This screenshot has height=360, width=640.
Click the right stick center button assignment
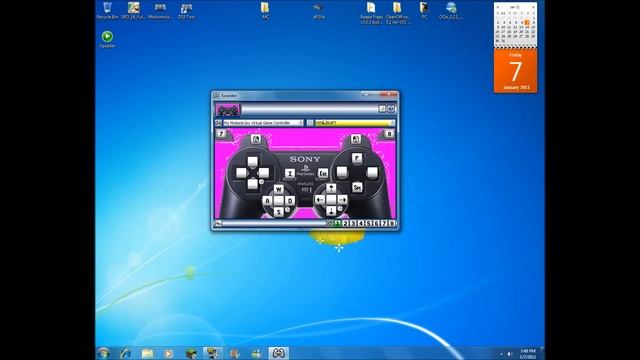click(331, 200)
